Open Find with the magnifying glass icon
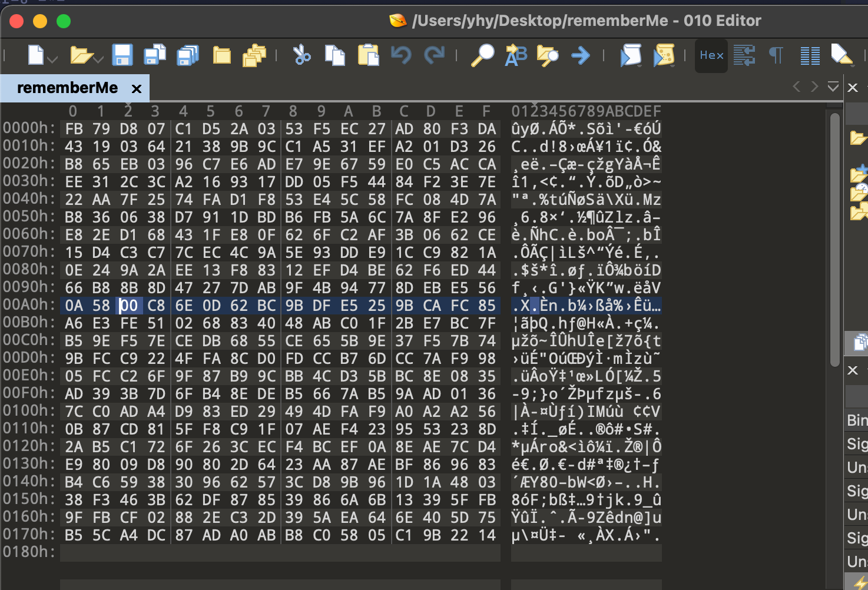The height and width of the screenshot is (590, 868). pyautogui.click(x=482, y=55)
